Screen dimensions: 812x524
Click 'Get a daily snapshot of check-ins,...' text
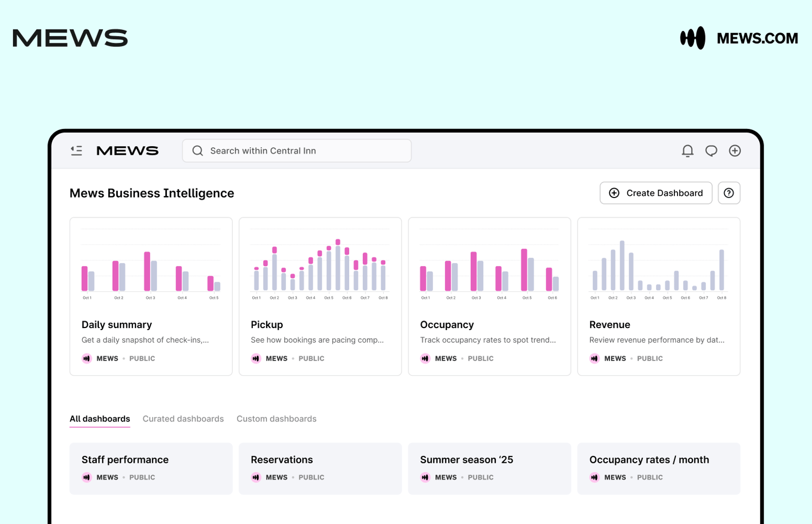tap(145, 340)
